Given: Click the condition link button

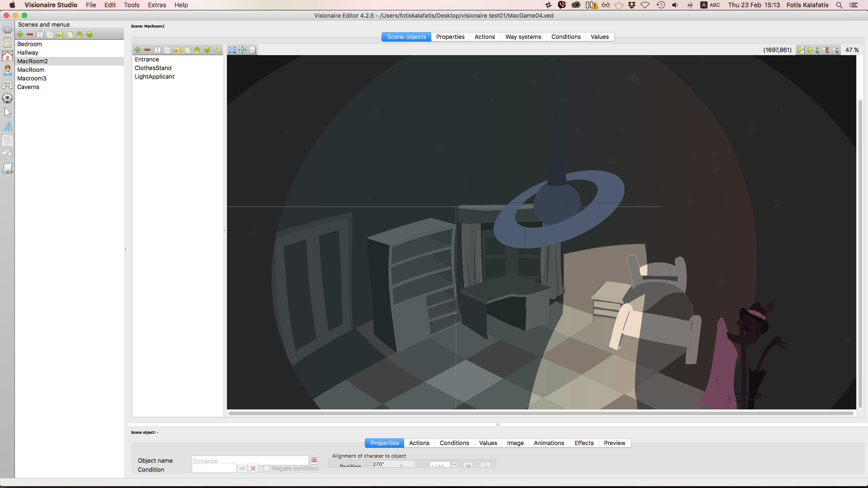Looking at the screenshot, I should (x=242, y=469).
